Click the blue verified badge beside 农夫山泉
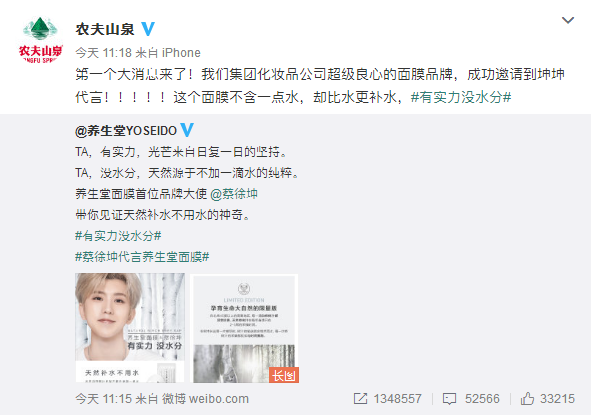This screenshot has height=415, width=591. click(x=148, y=29)
